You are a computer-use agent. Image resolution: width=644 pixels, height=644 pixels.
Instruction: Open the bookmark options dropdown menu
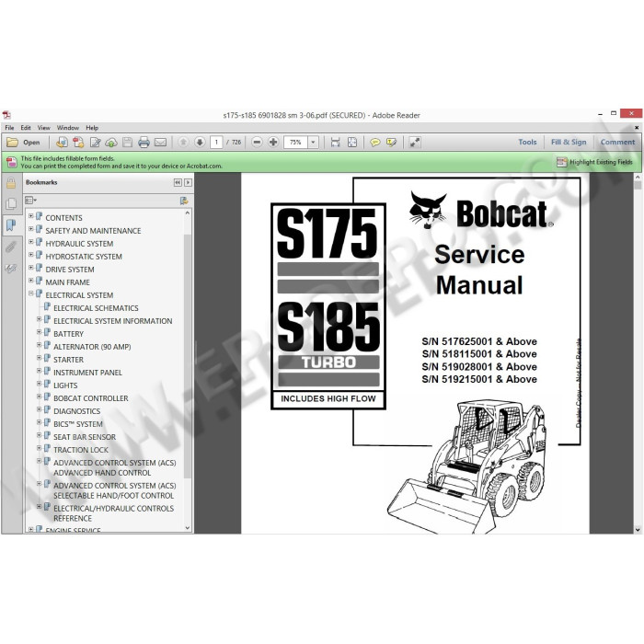(x=30, y=201)
